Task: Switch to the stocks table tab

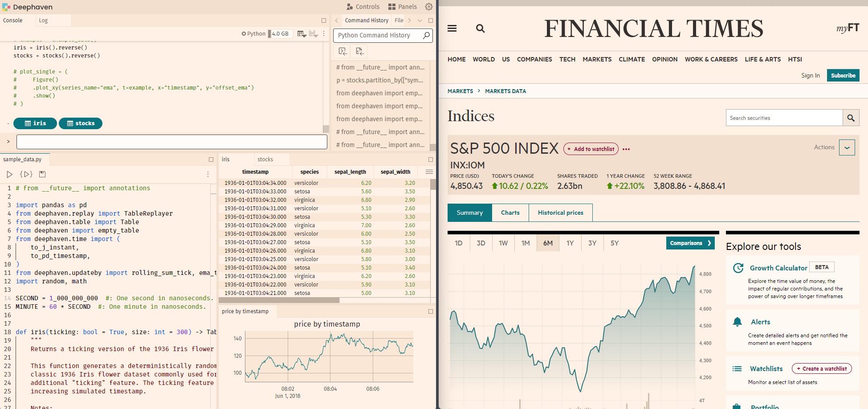Action: tap(265, 159)
